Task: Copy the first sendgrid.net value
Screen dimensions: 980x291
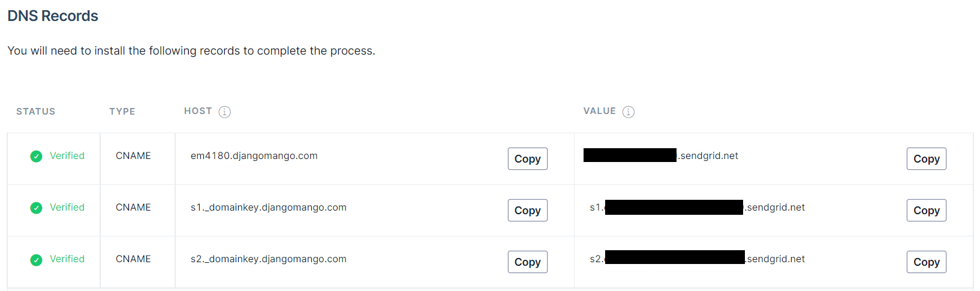Action: (927, 159)
